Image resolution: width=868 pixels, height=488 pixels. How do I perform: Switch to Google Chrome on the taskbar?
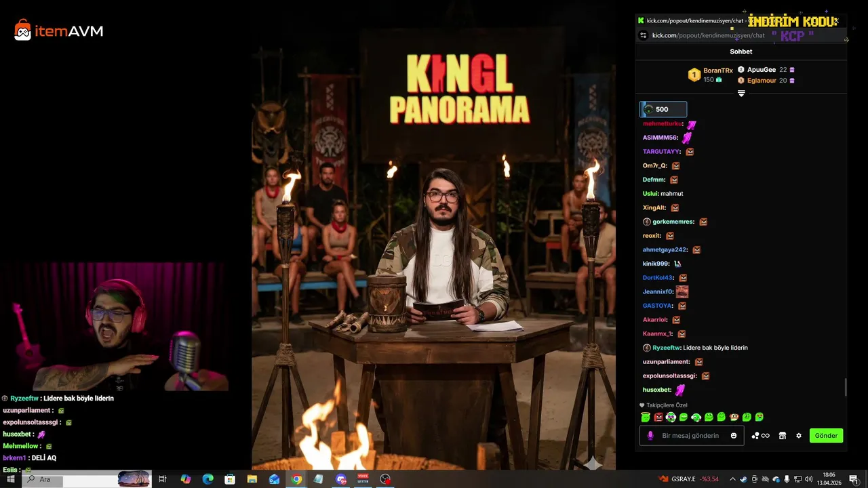(297, 479)
